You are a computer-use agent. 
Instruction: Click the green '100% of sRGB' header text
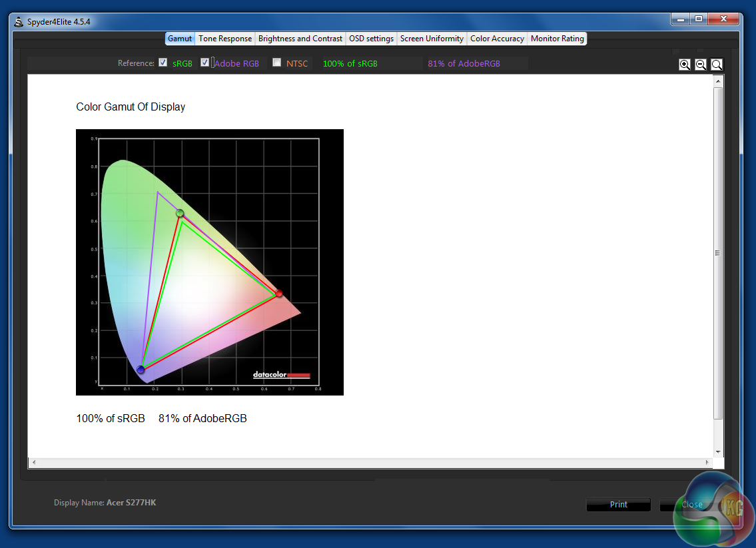(350, 64)
